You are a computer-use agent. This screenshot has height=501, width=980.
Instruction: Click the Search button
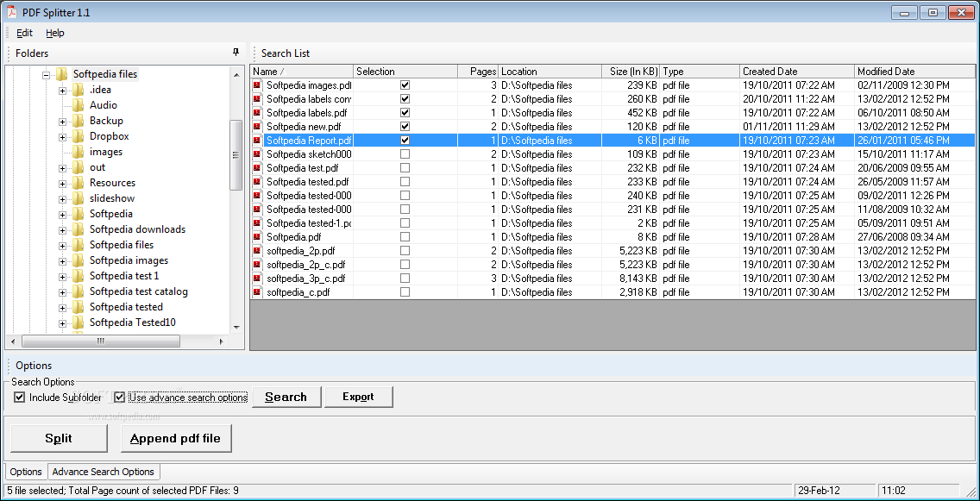286,397
